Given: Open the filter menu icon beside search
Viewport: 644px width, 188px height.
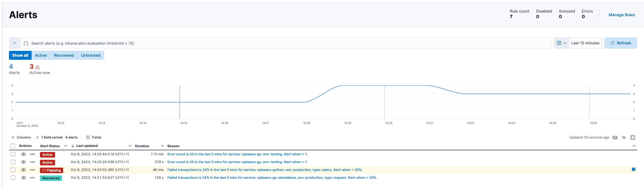Looking at the screenshot, I should tap(15, 43).
